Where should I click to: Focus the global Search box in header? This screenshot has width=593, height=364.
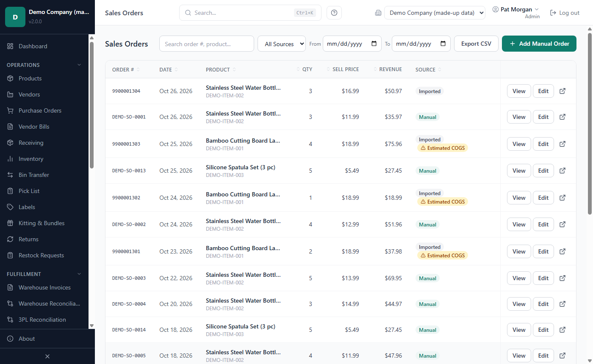(250, 13)
